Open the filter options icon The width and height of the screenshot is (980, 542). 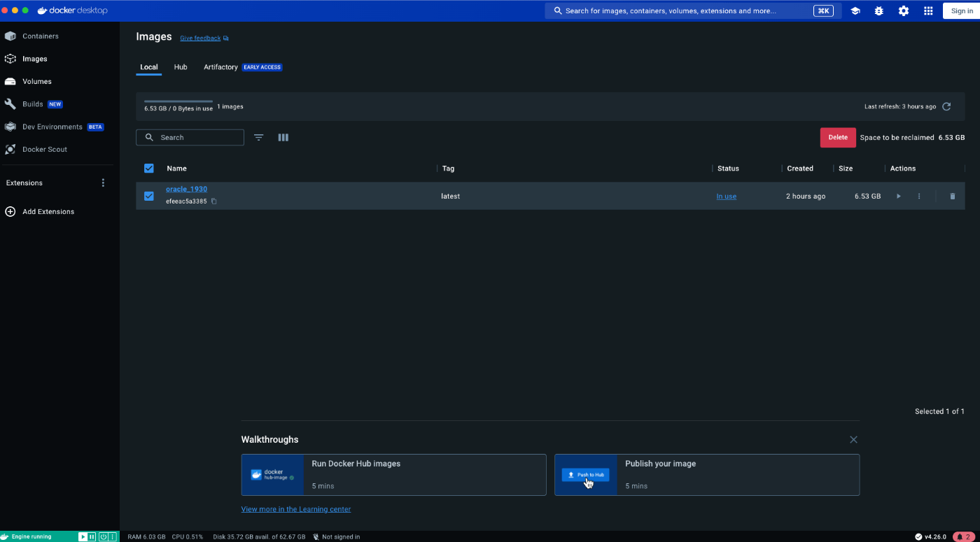(259, 138)
